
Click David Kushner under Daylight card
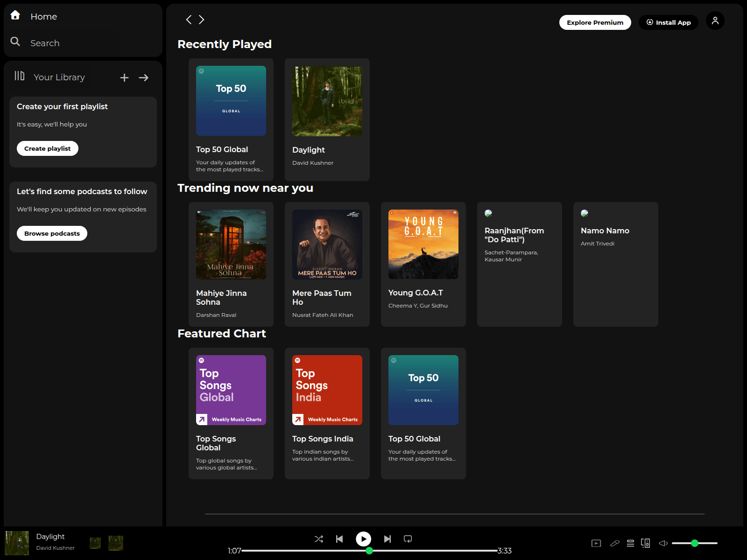point(313,163)
